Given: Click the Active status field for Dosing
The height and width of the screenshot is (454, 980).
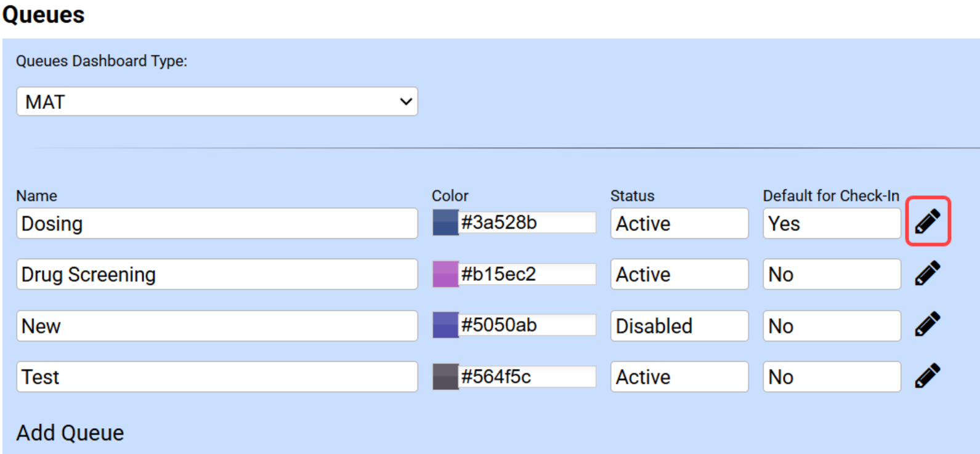Looking at the screenshot, I should (679, 224).
